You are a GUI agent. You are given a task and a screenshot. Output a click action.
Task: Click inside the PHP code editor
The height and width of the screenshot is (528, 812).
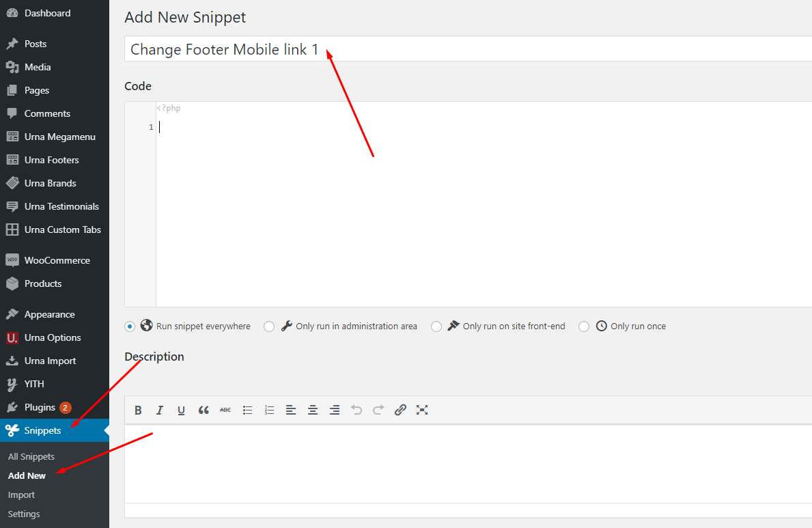(484, 204)
